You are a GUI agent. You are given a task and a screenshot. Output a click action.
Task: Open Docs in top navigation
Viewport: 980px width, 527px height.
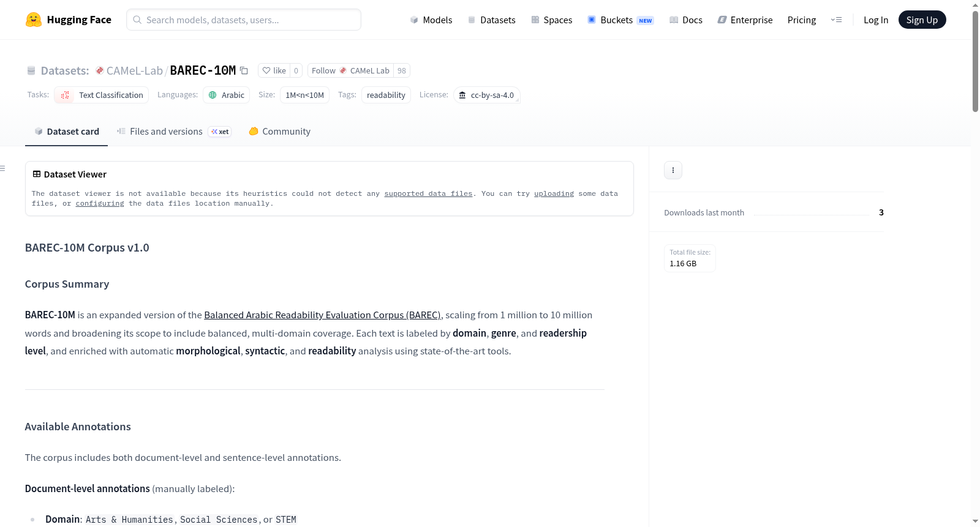pos(686,20)
